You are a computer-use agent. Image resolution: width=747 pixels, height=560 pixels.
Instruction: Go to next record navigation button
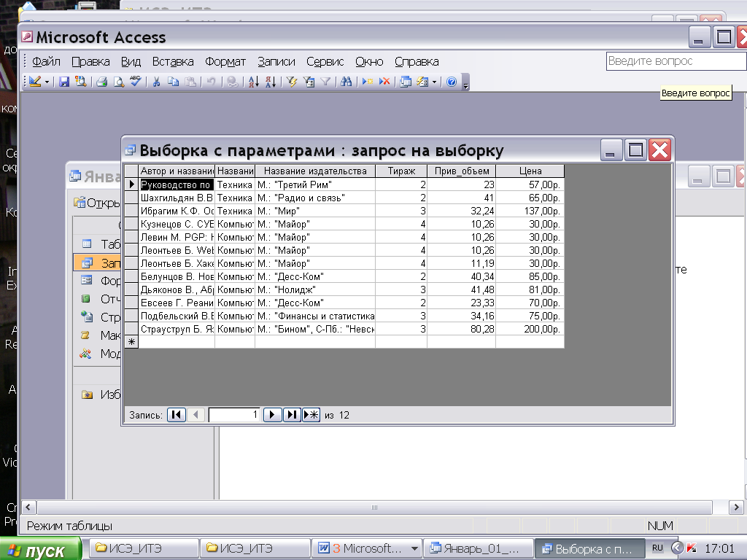(x=273, y=415)
